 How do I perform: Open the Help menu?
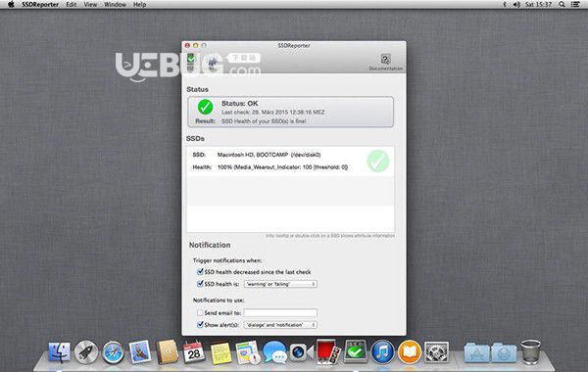coord(139,5)
